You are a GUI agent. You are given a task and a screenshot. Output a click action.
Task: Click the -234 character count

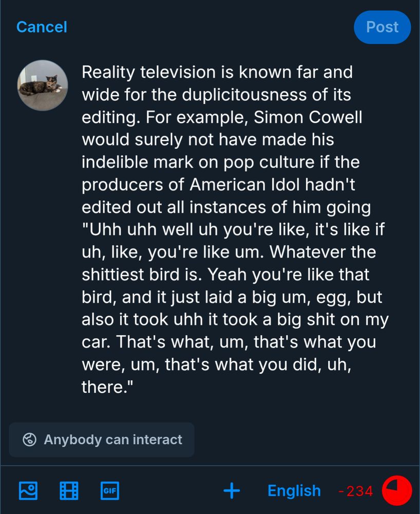point(356,491)
